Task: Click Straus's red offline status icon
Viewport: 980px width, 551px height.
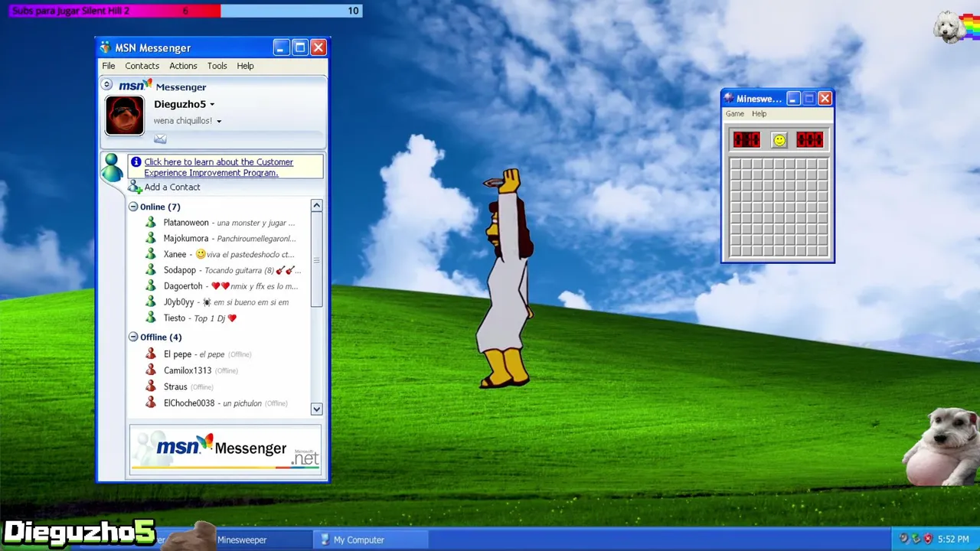Action: tap(151, 386)
